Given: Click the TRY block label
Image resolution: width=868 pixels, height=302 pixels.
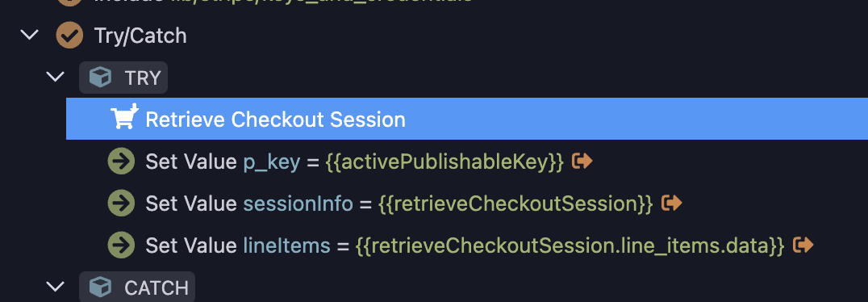Looking at the screenshot, I should (143, 78).
